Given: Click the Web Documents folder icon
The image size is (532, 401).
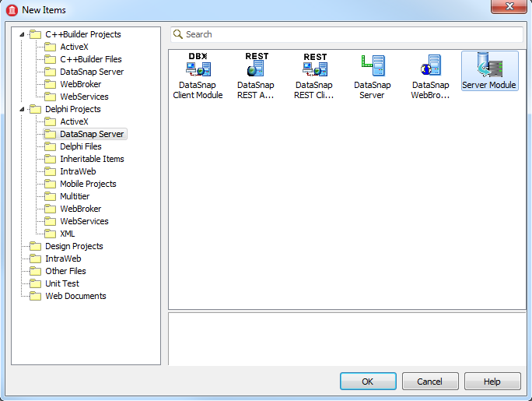Looking at the screenshot, I should [35, 296].
